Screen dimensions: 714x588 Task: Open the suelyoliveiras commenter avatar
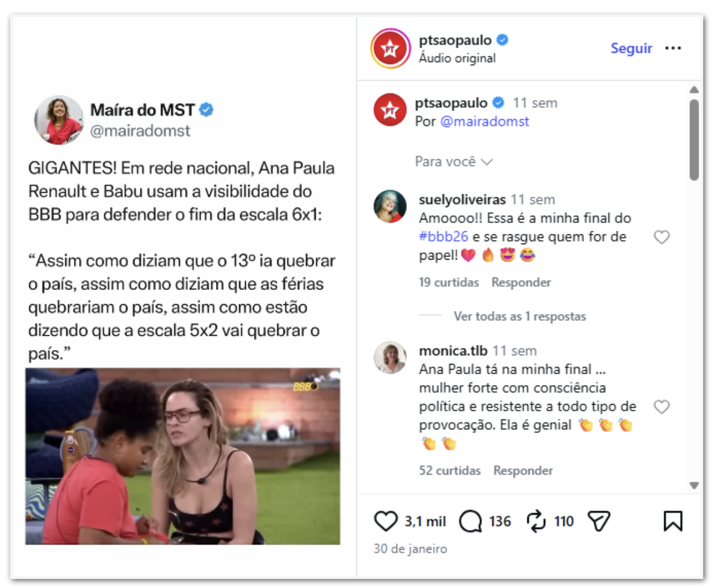pos(390,206)
